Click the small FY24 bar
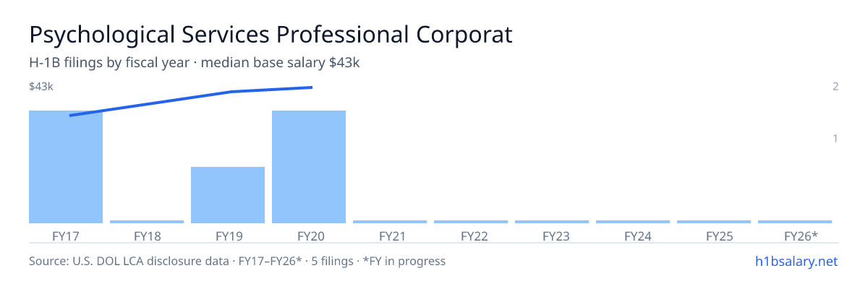 click(633, 222)
